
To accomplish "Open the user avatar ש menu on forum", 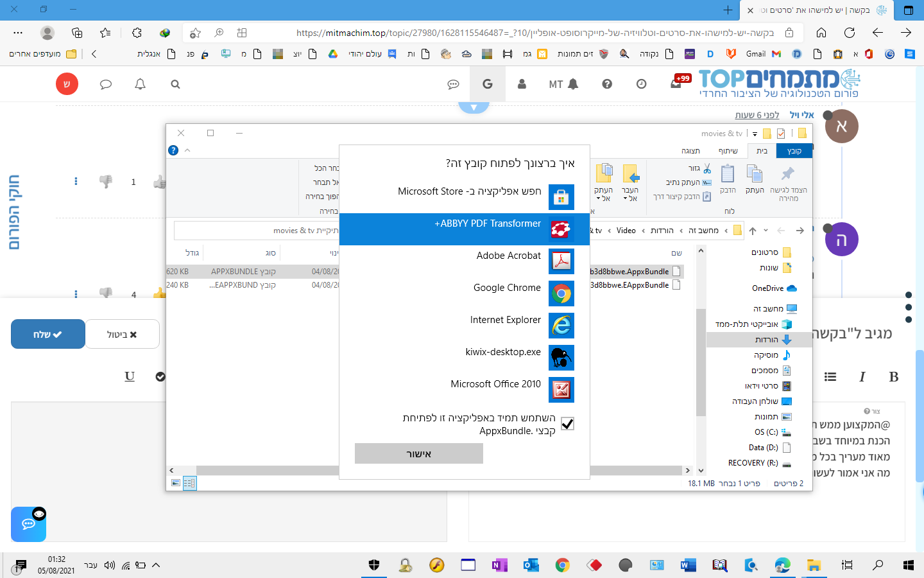I will pyautogui.click(x=67, y=84).
